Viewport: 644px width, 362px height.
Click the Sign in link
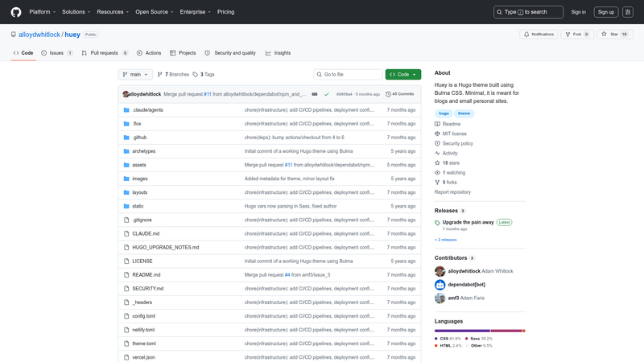(578, 12)
